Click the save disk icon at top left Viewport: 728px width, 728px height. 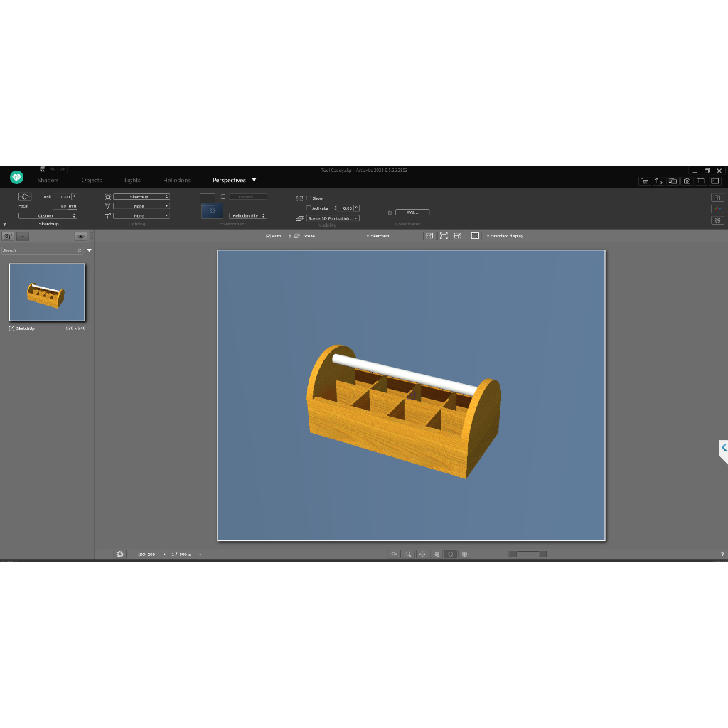(43, 169)
